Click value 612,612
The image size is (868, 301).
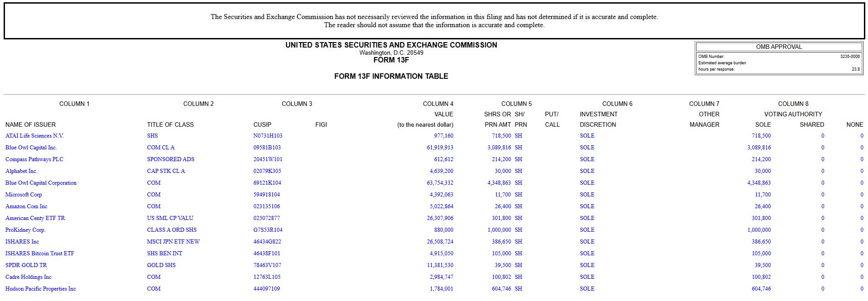(x=444, y=159)
